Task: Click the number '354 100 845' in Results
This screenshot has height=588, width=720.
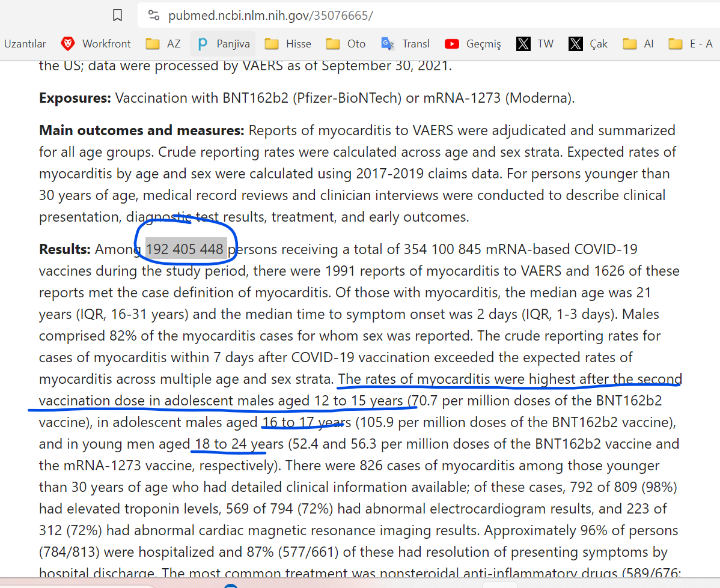Action: (443, 249)
